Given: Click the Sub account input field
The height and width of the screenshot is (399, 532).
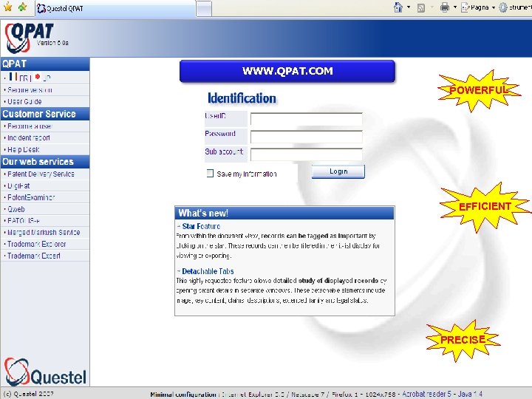Looking at the screenshot, I should click(x=307, y=154).
